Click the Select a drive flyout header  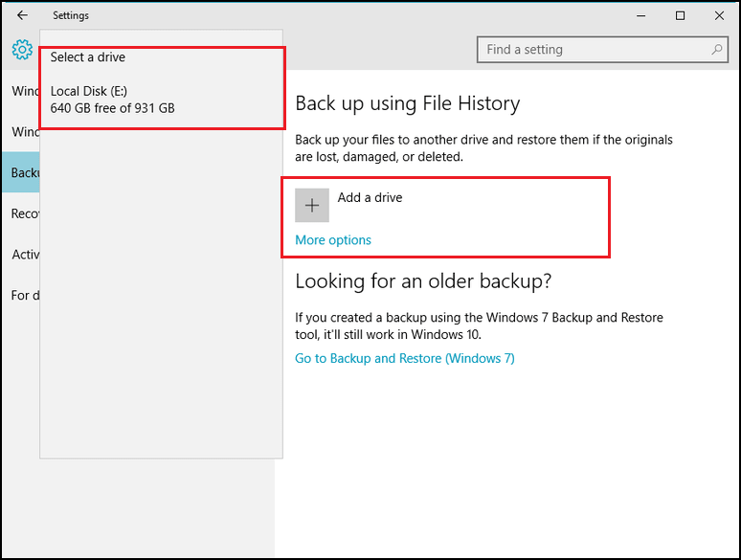(88, 57)
